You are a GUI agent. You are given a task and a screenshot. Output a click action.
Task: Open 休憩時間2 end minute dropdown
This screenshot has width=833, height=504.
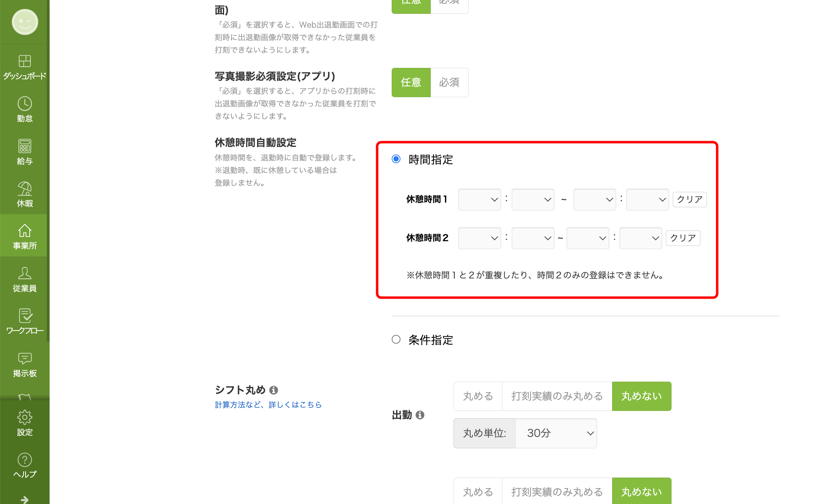tap(641, 238)
